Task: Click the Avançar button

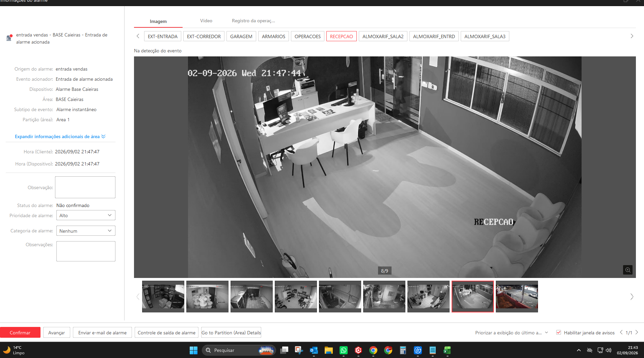Action: [x=56, y=332]
